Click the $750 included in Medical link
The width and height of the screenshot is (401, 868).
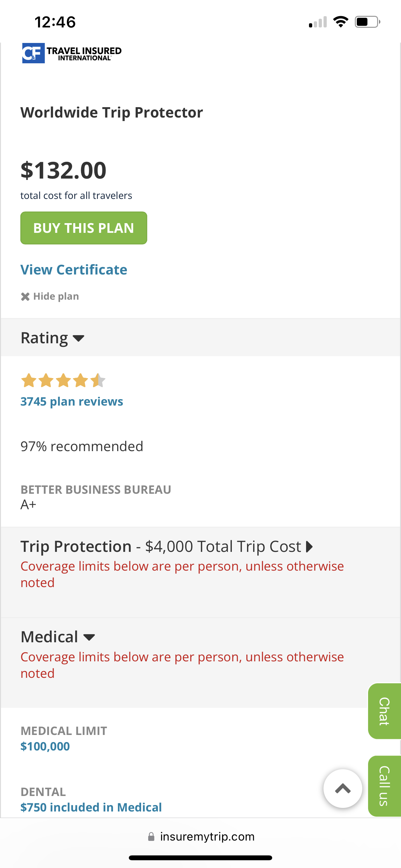(x=91, y=807)
